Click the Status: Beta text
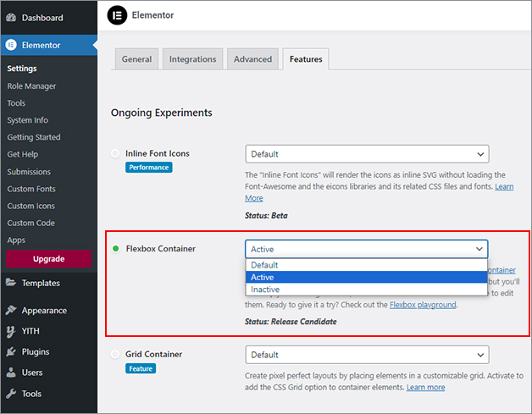 266,215
